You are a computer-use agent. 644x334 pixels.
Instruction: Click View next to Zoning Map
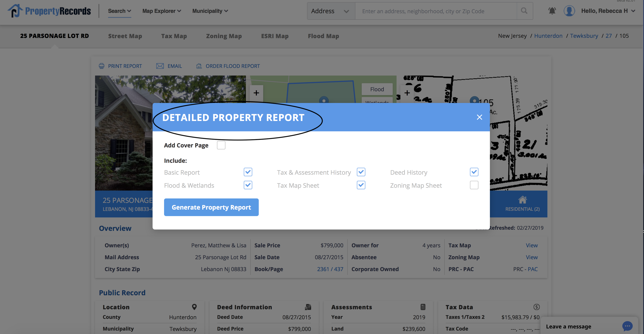pos(531,257)
